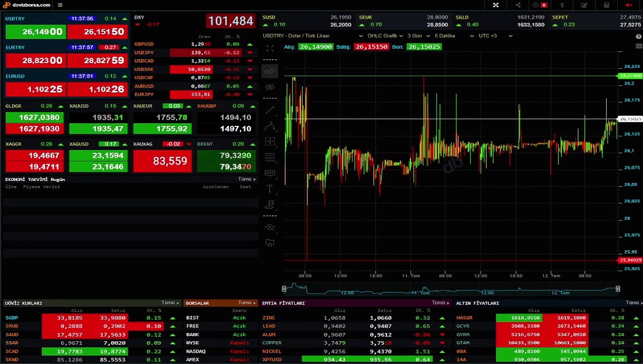Viewport: 643px width, 364px height.
Task: Click the EURTRY buy price 28,82300 tile
Action: click(x=35, y=61)
